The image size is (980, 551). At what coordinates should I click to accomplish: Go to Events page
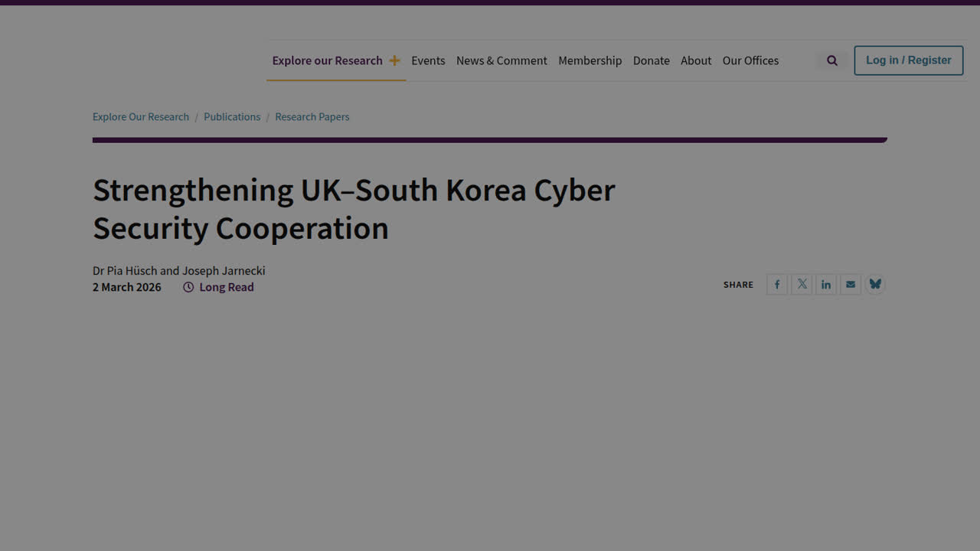pos(428,60)
